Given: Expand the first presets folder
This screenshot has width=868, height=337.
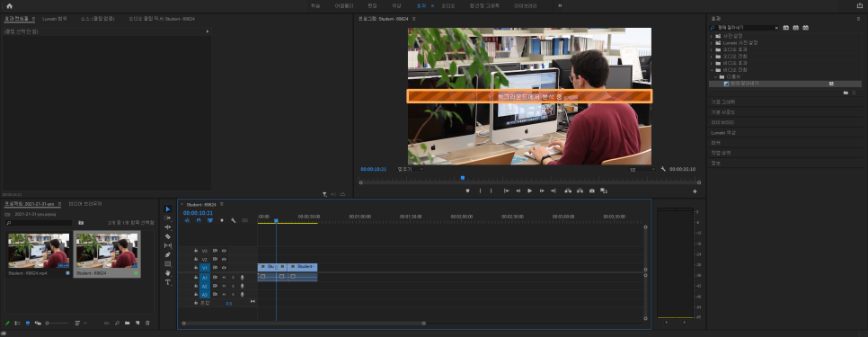Looking at the screenshot, I should click(x=712, y=35).
